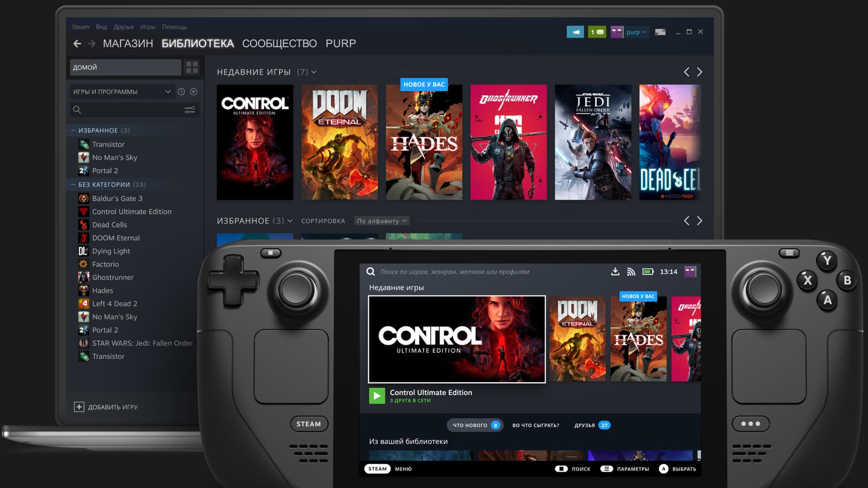This screenshot has width=868, height=488.
Task: Open the Вид menu
Action: click(x=101, y=27)
